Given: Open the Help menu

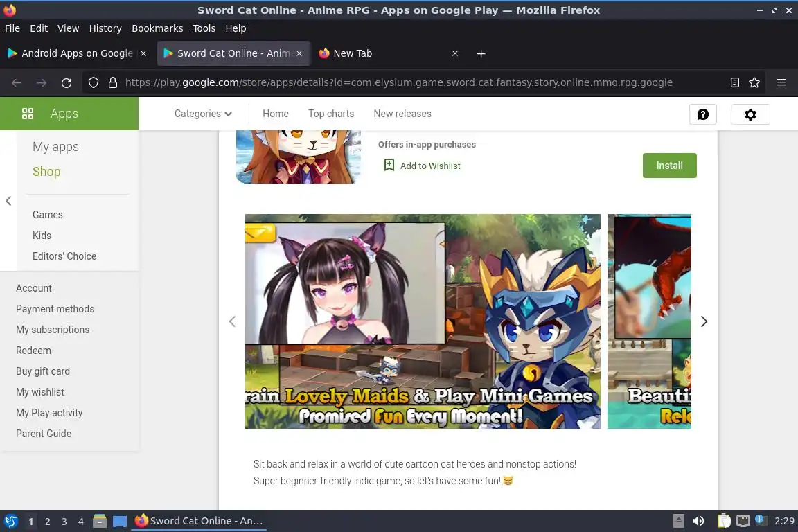Looking at the screenshot, I should click(236, 28).
